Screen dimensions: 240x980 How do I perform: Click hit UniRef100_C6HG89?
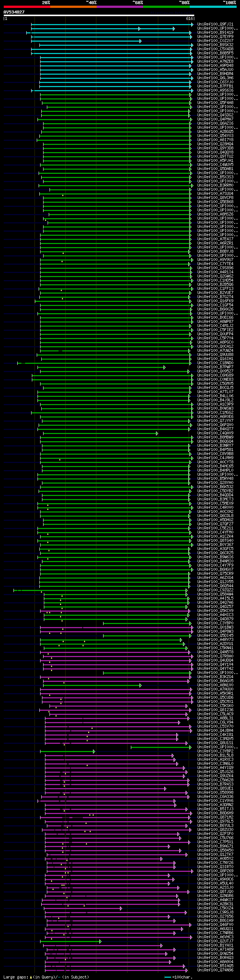point(215,375)
